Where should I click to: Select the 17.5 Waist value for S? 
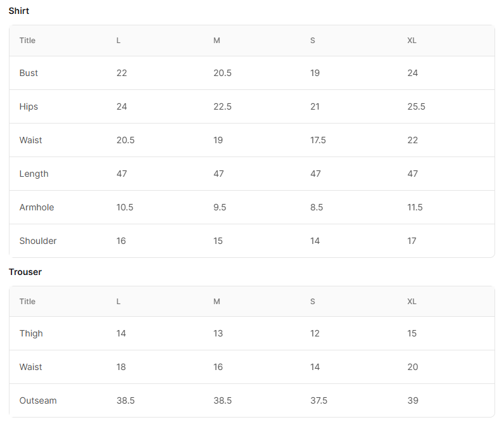[x=318, y=140]
